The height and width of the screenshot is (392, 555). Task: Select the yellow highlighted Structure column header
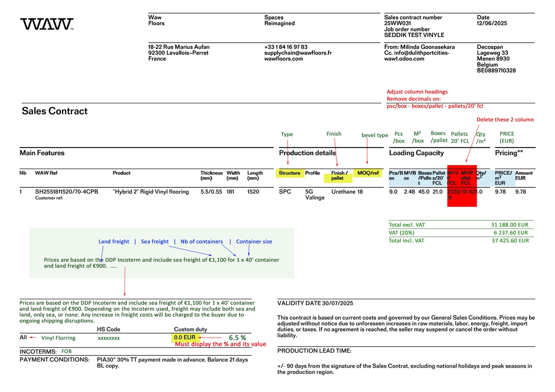[290, 173]
